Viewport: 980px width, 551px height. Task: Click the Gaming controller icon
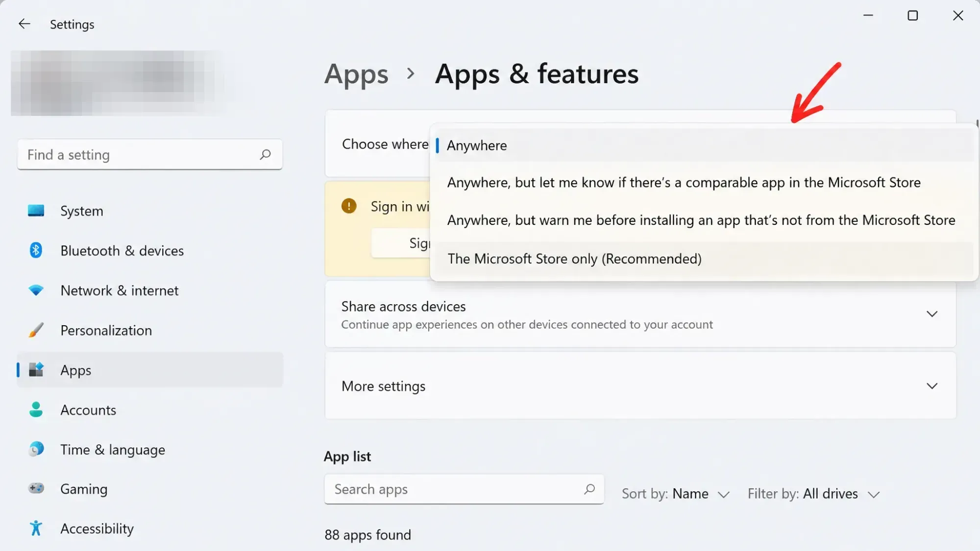36,488
